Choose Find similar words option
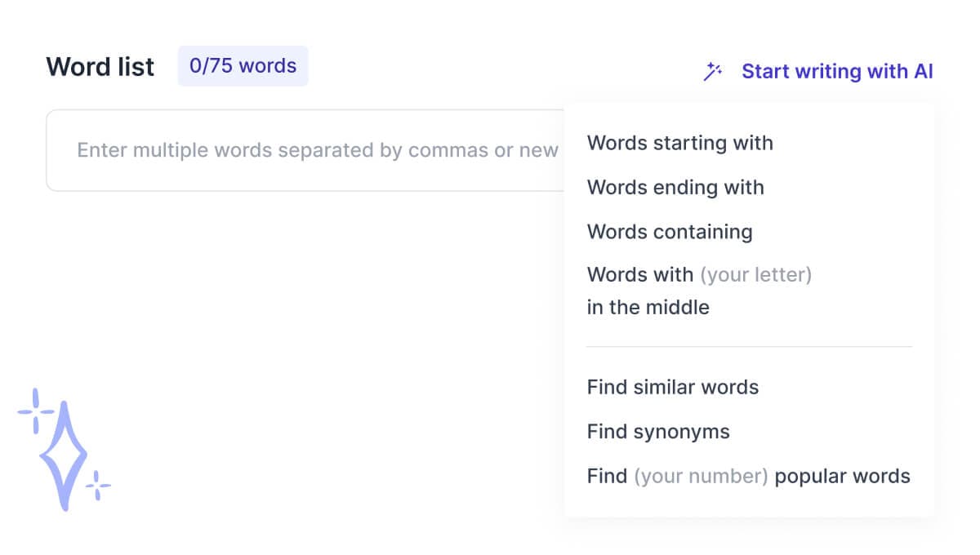This screenshot has width=980, height=555. click(672, 387)
